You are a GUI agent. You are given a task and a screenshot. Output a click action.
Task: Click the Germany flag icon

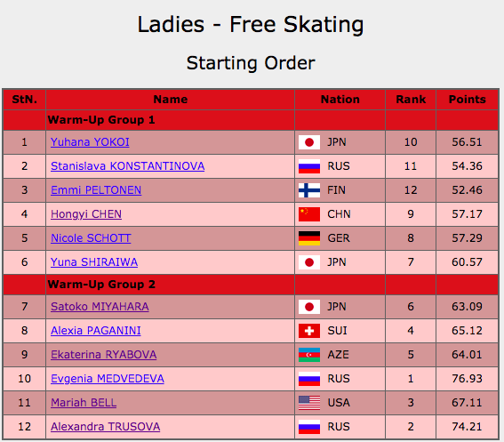(309, 238)
